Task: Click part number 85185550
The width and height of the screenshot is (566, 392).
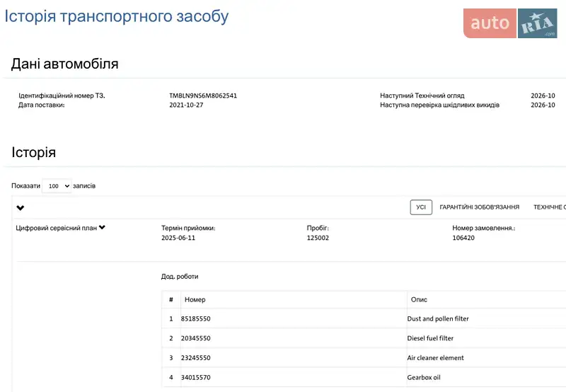Action: tap(196, 319)
